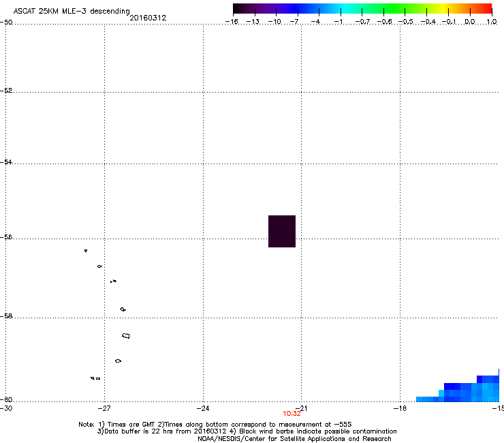
Task: Click the colorbar label -0.7
Action: pos(362,22)
